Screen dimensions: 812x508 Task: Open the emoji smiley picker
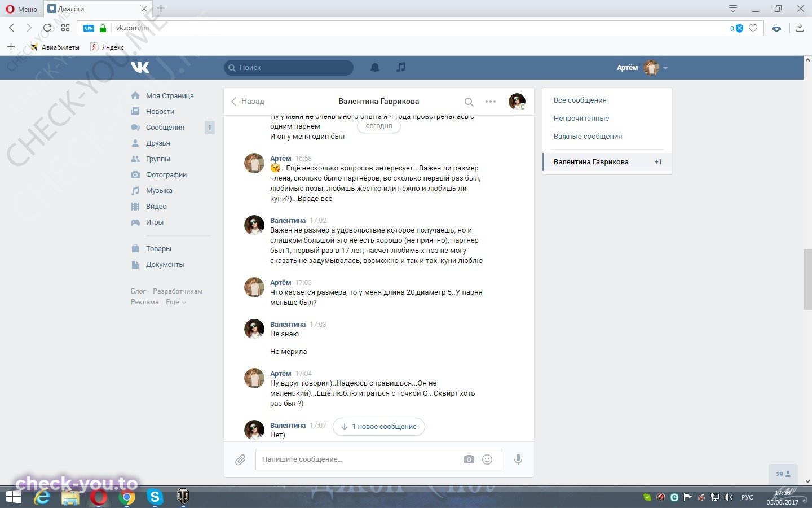click(487, 459)
